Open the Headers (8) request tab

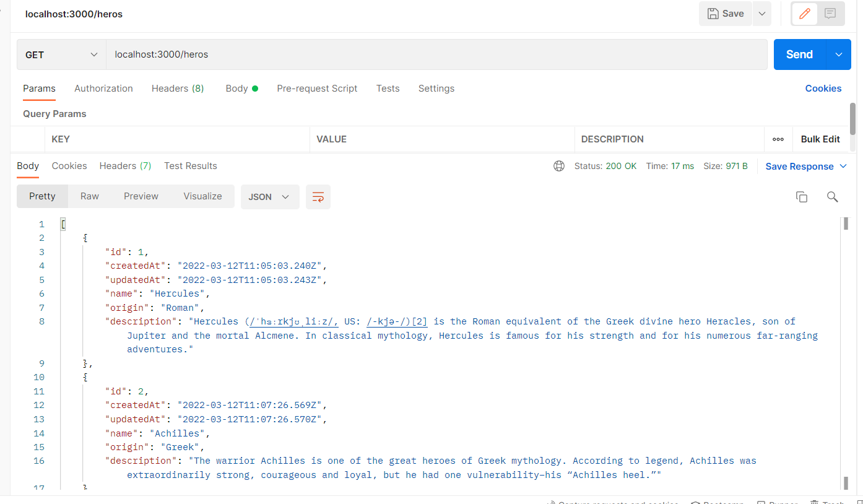pyautogui.click(x=178, y=89)
